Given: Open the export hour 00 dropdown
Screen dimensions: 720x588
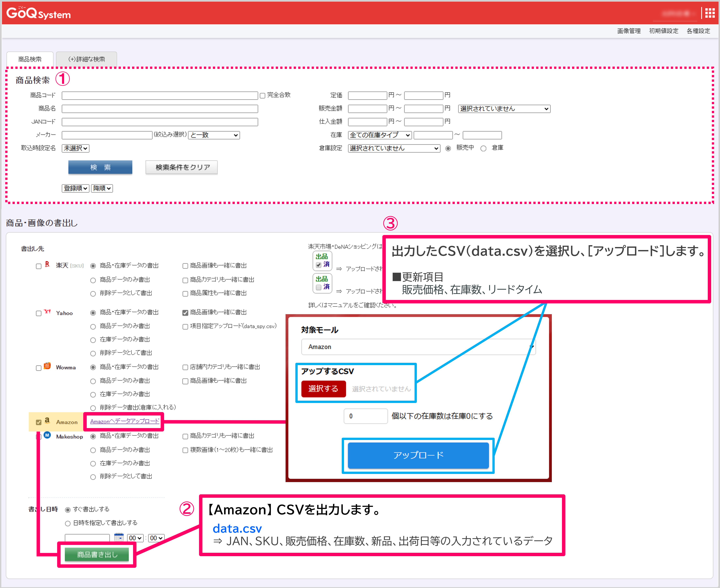Looking at the screenshot, I should click(136, 538).
